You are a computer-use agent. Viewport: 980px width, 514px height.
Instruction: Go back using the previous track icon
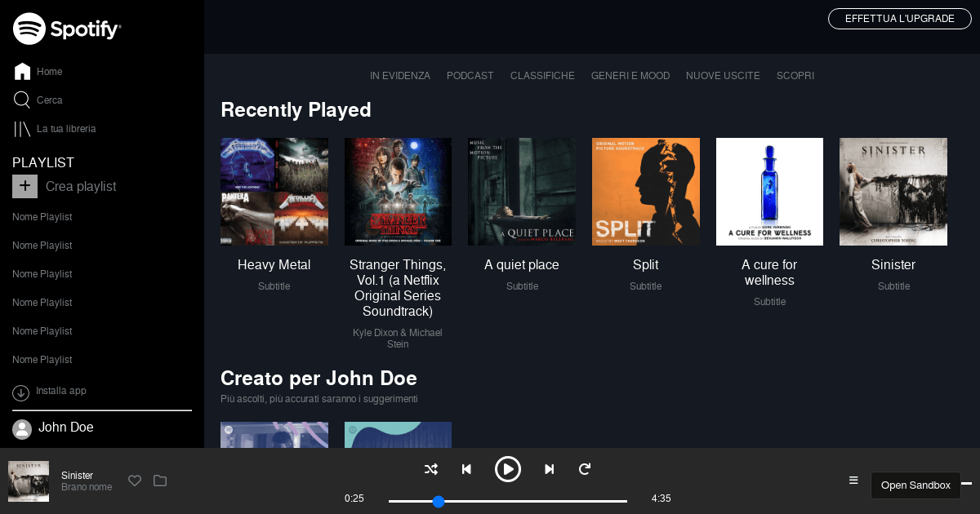coord(466,469)
